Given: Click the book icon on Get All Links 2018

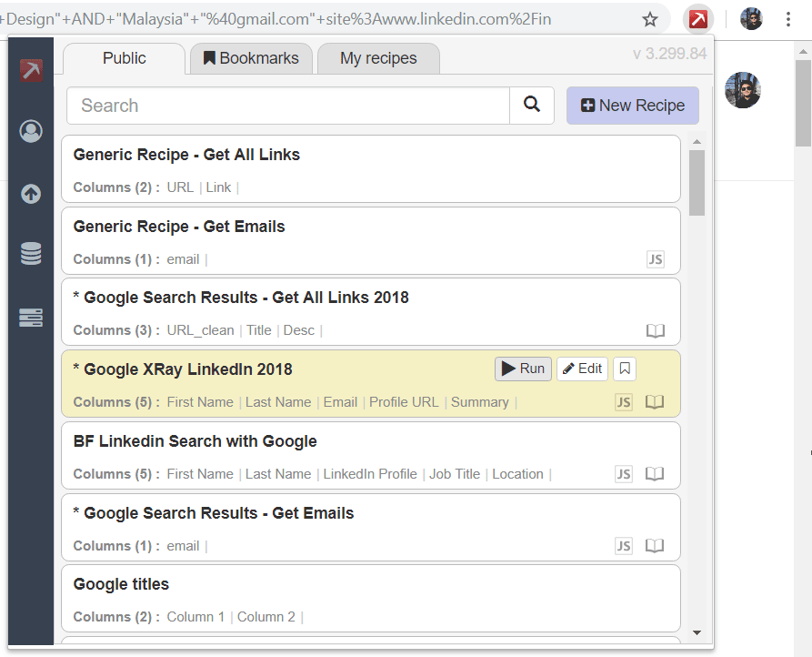Looking at the screenshot, I should 655,330.
